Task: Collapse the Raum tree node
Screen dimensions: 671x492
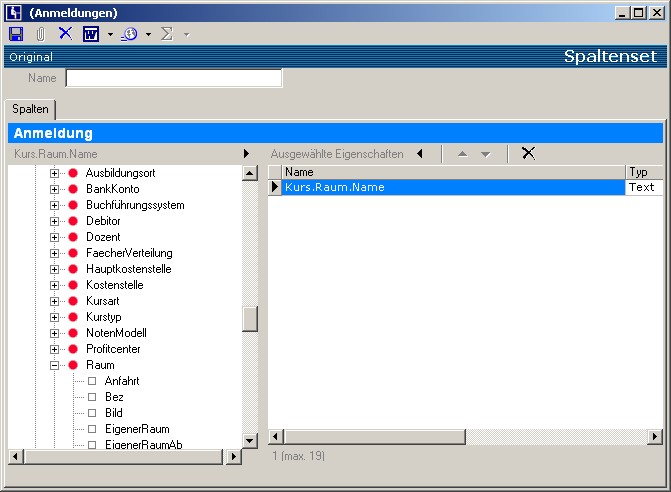Action: [x=55, y=365]
